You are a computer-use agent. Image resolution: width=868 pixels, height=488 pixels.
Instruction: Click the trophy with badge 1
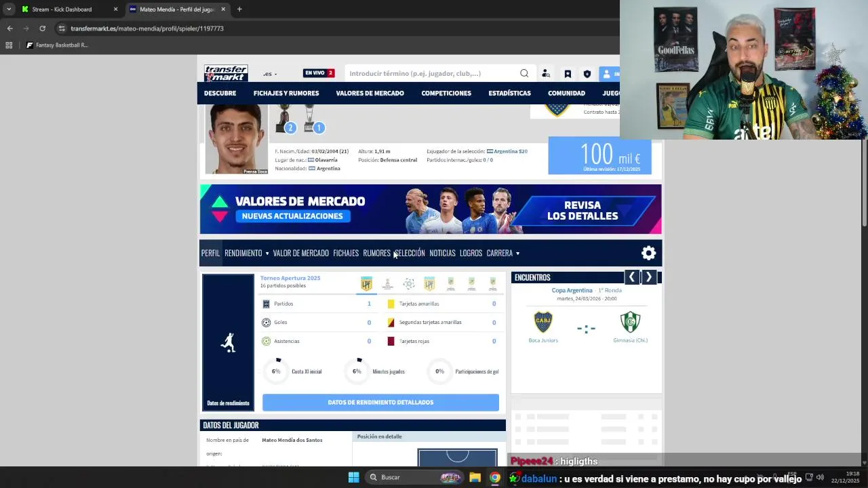(x=313, y=119)
